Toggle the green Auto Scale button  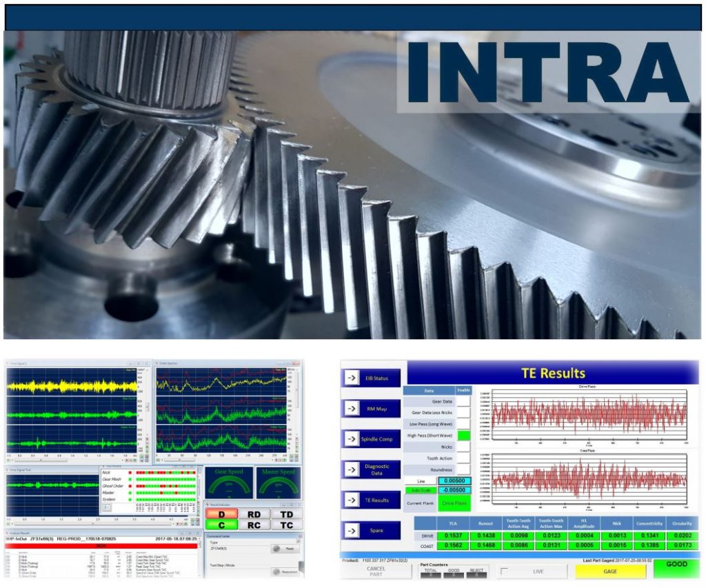click(x=421, y=490)
